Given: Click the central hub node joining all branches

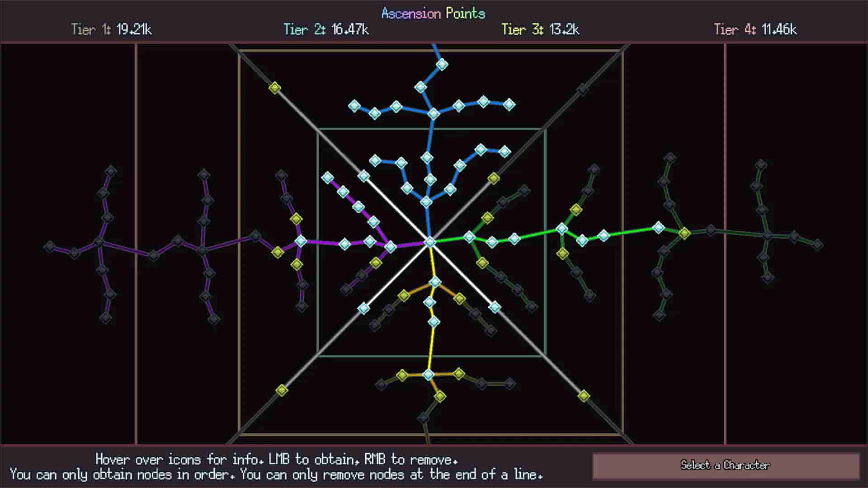Looking at the screenshot, I should 429,242.
